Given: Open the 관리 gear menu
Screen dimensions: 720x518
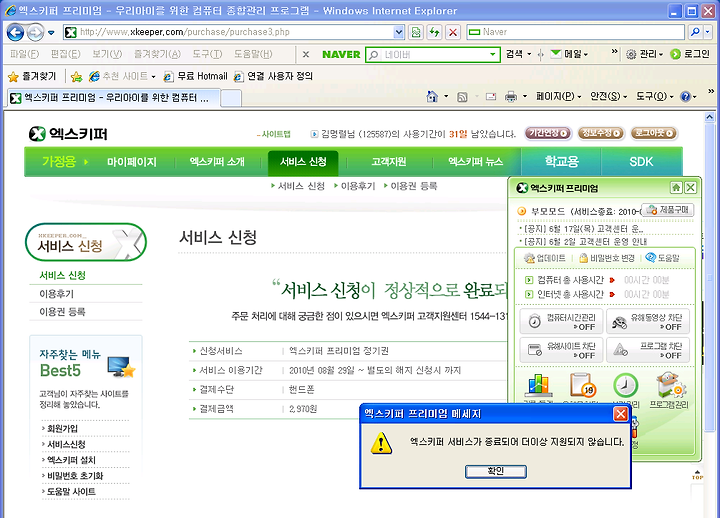Looking at the screenshot, I should click(645, 54).
